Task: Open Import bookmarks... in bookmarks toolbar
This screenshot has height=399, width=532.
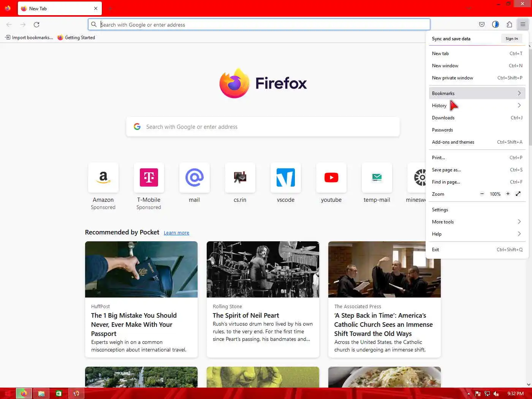Action: click(29, 37)
